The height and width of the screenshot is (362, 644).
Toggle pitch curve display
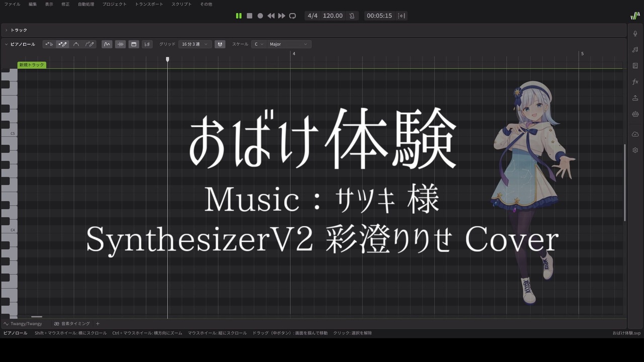tap(107, 44)
